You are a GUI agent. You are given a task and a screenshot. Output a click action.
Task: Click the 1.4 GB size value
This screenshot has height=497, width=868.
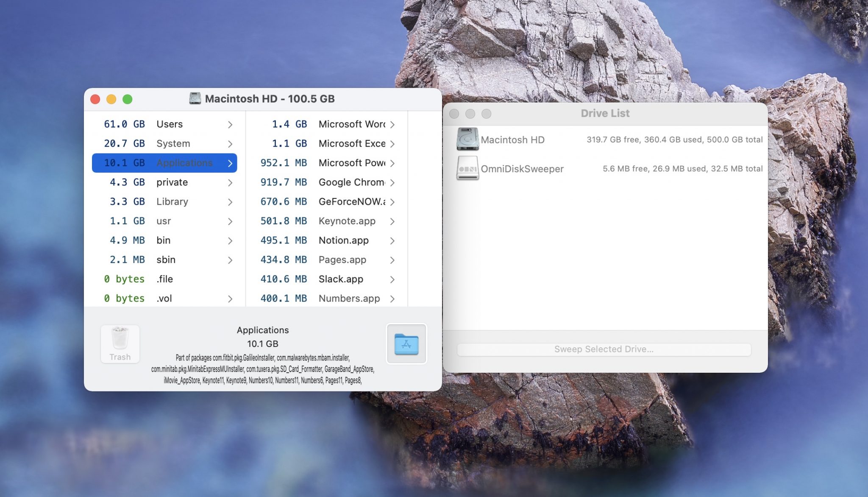289,124
